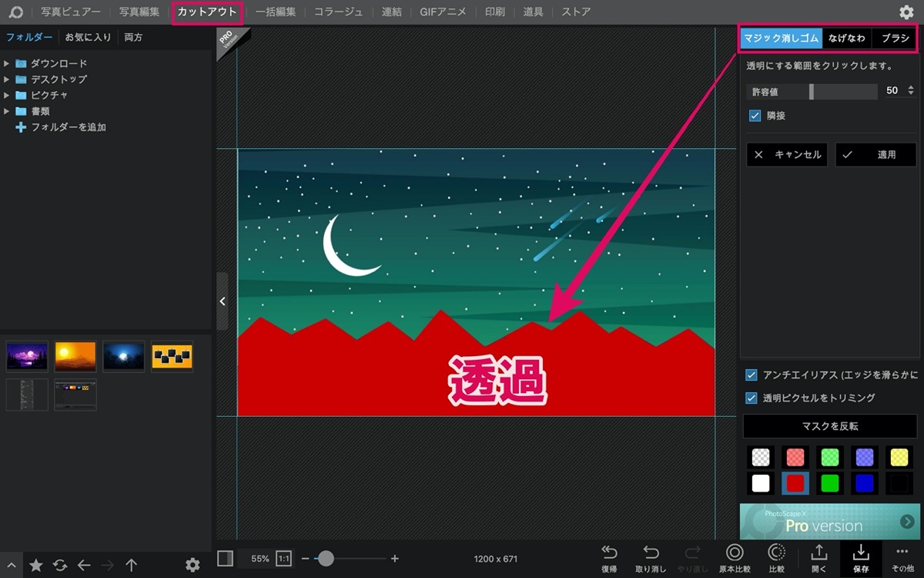Collapse the left panel with the arrow handle
Screen dimensions: 924x578
pyautogui.click(x=222, y=301)
